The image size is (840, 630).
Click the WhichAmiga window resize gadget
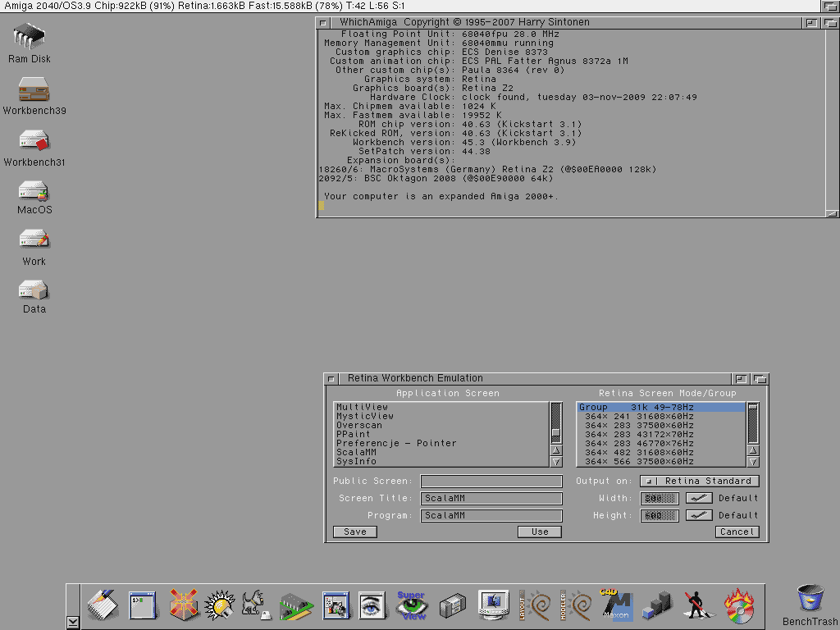[x=832, y=213]
